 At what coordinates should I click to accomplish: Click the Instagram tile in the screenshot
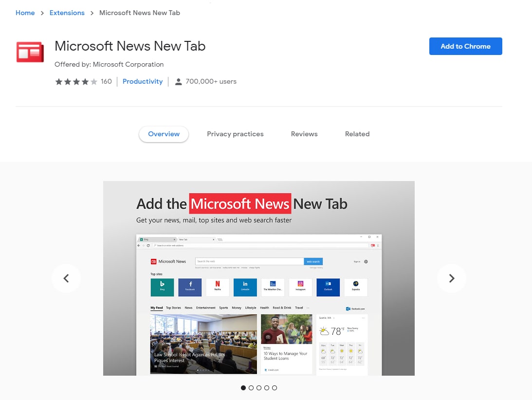click(x=301, y=288)
